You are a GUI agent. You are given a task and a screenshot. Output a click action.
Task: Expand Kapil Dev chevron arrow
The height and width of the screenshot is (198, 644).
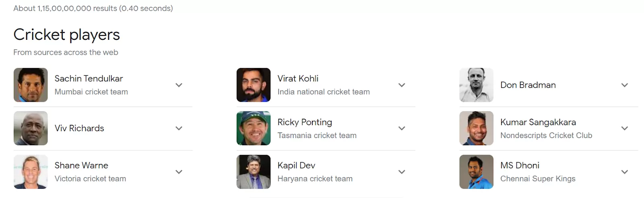(x=402, y=172)
